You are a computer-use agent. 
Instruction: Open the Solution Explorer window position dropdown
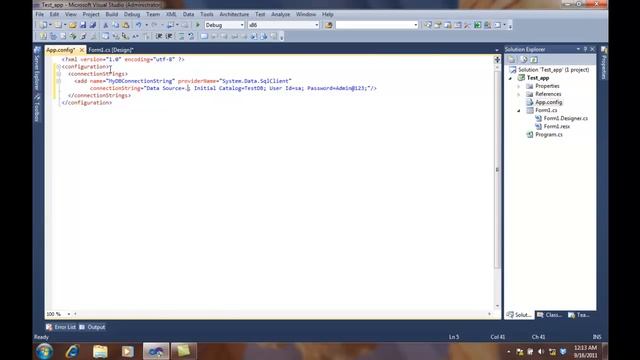[x=578, y=49]
